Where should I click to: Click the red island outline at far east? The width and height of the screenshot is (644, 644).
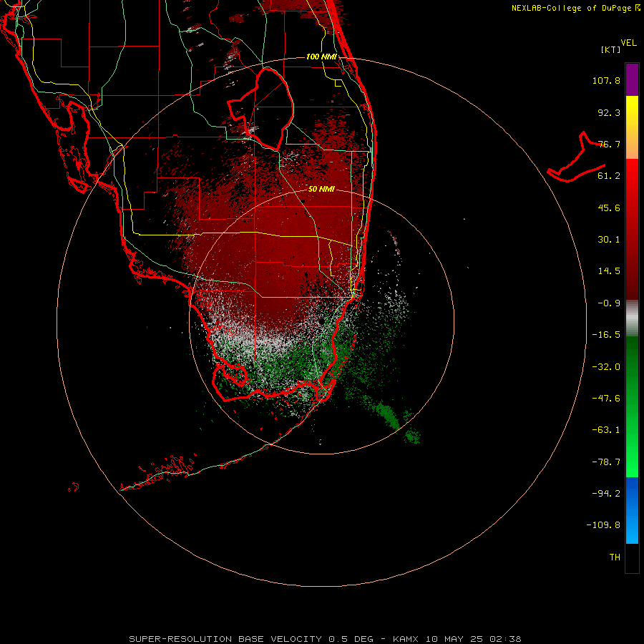(x=576, y=157)
